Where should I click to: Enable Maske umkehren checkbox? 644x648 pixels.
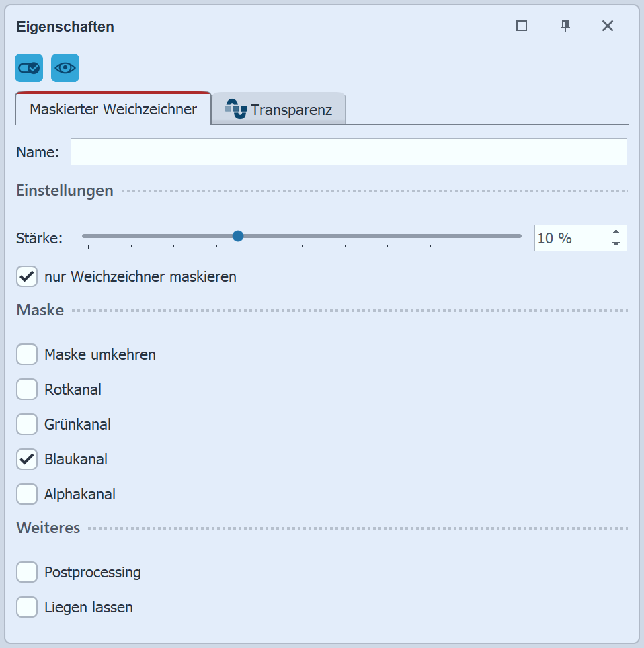[x=27, y=354]
